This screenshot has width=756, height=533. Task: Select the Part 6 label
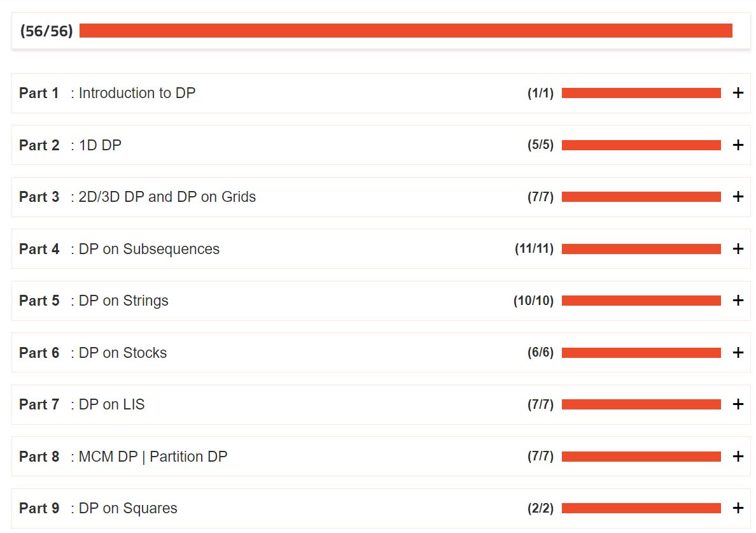[x=39, y=353]
